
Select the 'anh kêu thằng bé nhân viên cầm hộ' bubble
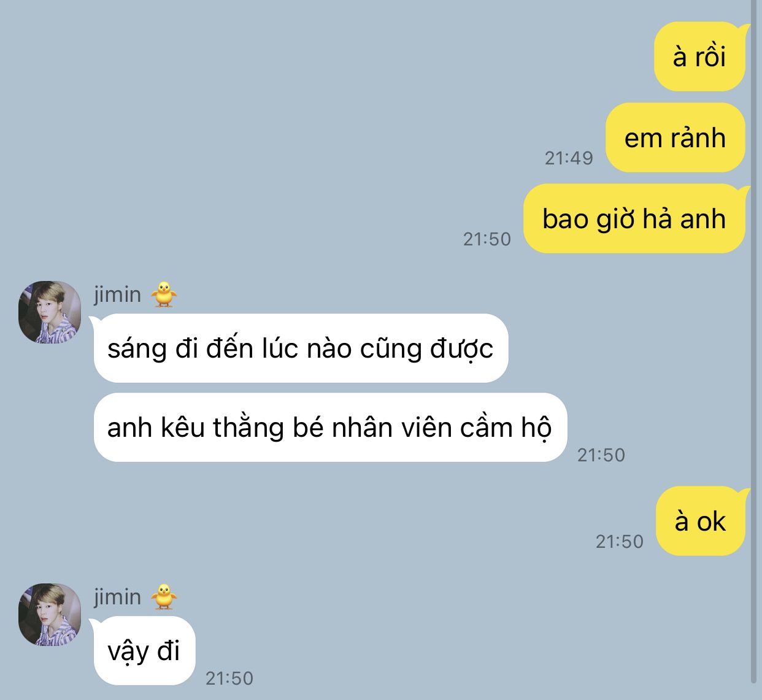330,427
